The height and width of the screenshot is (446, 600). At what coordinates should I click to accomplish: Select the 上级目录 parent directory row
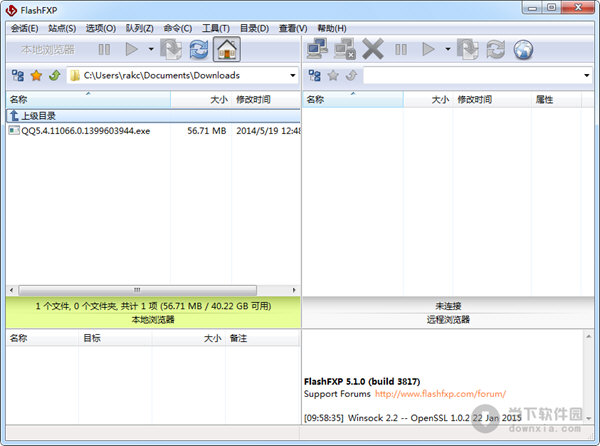pos(153,116)
